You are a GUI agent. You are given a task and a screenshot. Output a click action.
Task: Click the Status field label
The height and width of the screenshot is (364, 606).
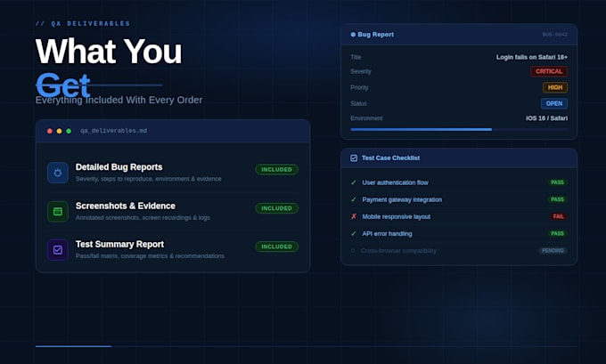(358, 103)
